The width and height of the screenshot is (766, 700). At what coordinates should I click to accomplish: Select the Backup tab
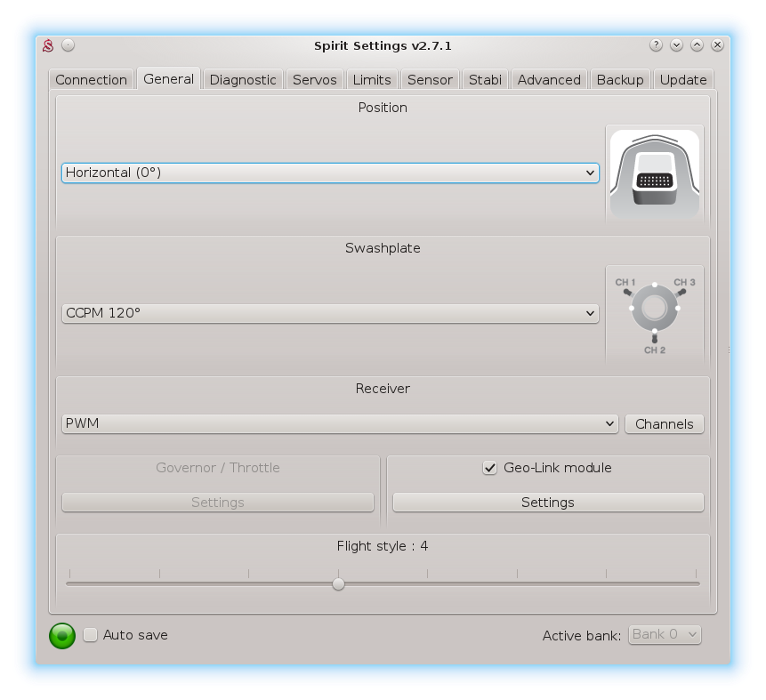click(620, 80)
